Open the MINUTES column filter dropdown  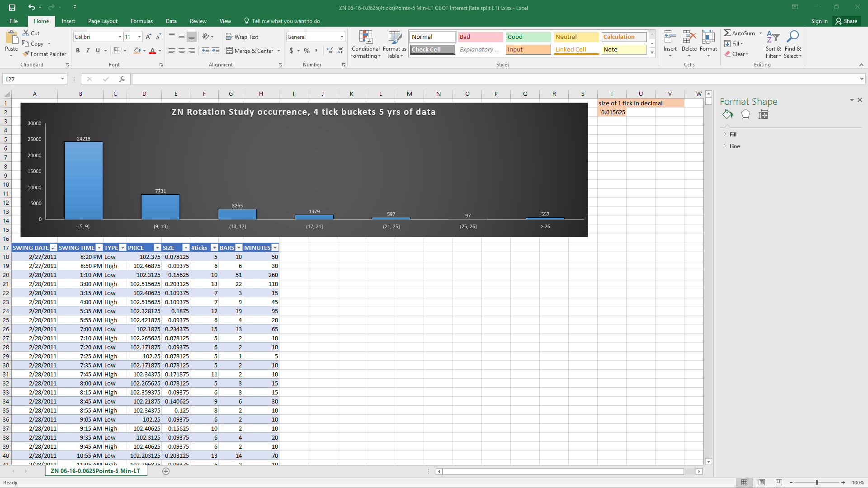coord(275,248)
